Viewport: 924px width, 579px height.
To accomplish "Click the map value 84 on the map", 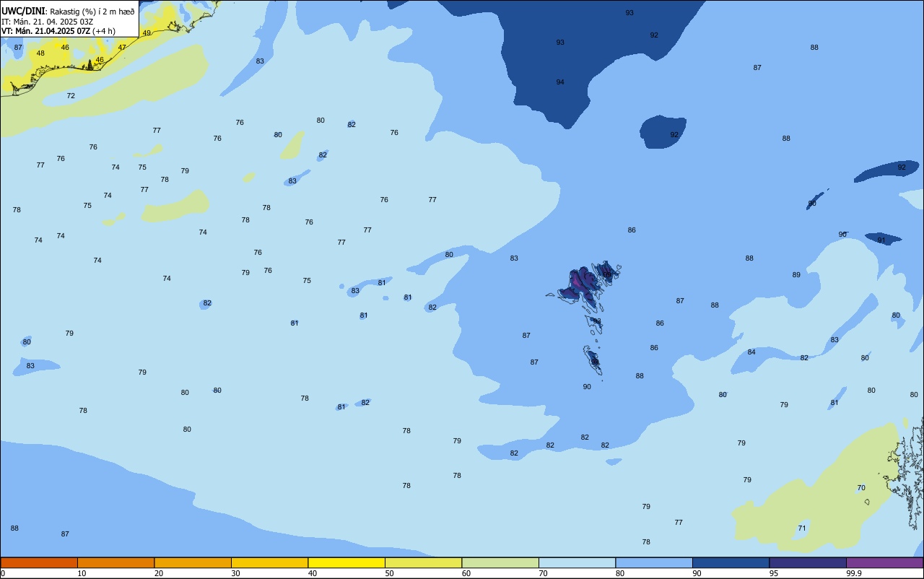I will [x=751, y=352].
